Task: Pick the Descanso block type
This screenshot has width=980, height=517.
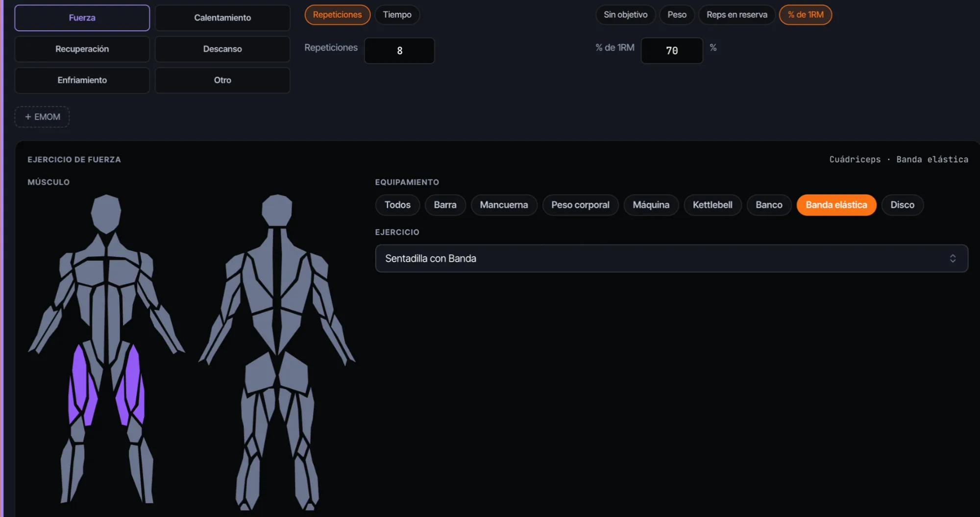Action: point(222,49)
